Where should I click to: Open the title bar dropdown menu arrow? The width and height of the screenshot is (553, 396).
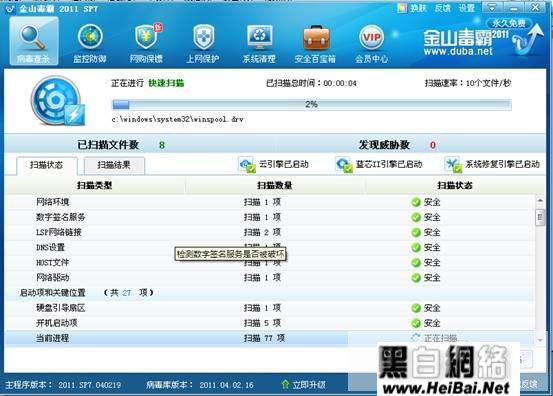pos(492,7)
